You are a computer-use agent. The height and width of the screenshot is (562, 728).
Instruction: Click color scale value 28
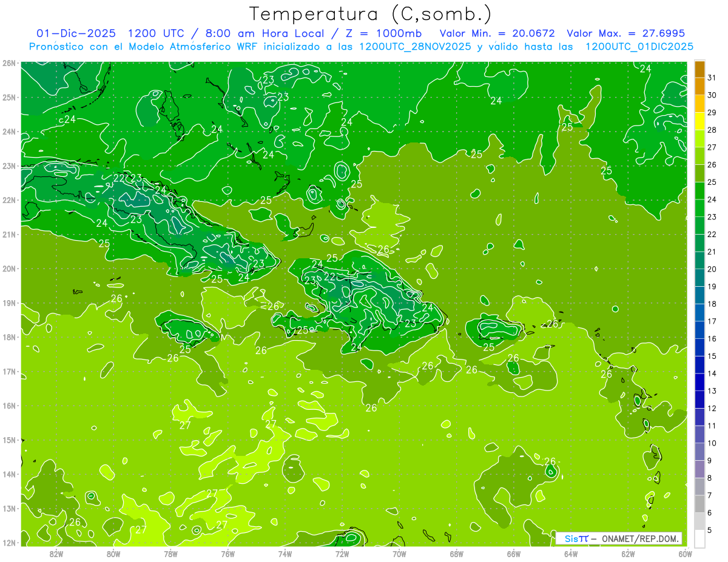point(712,130)
